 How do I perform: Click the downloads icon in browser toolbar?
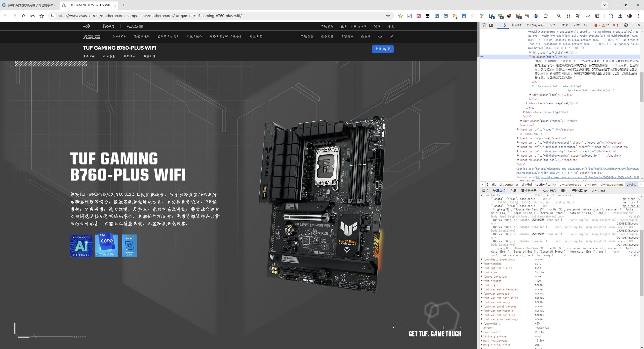click(620, 16)
